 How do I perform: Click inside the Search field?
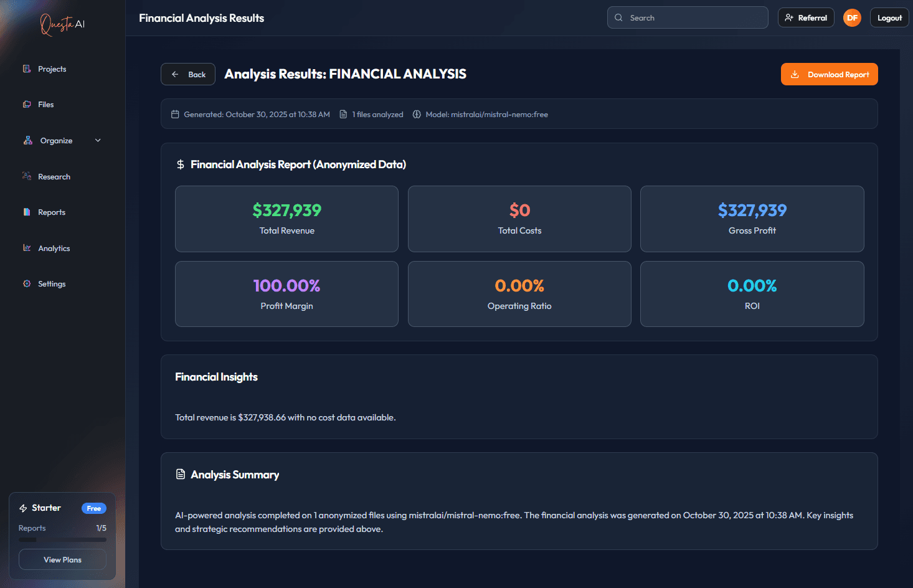point(687,17)
